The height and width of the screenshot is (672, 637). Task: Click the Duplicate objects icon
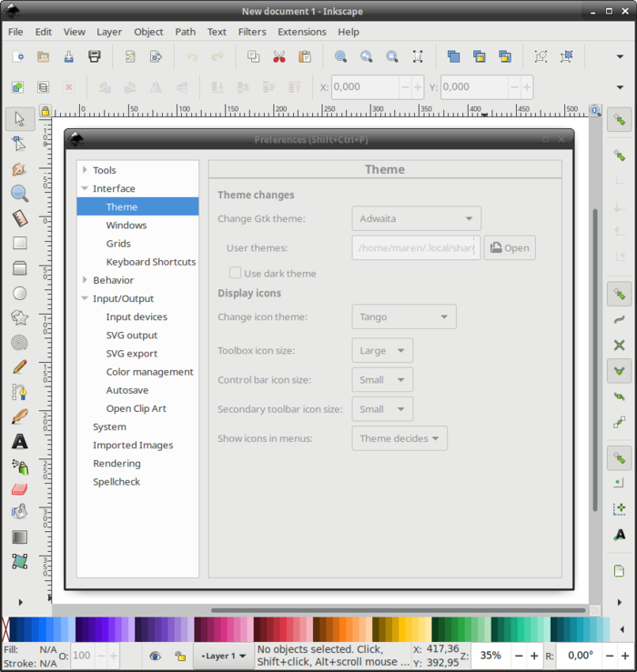453,56
